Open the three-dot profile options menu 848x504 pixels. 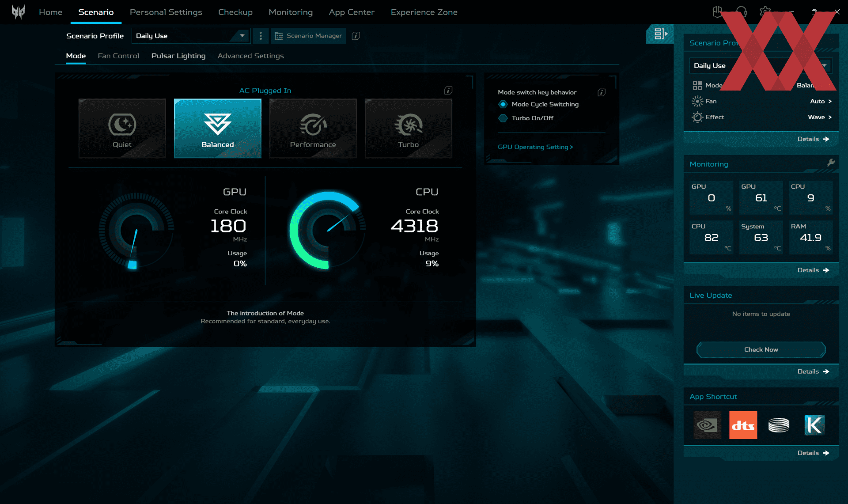click(x=261, y=36)
